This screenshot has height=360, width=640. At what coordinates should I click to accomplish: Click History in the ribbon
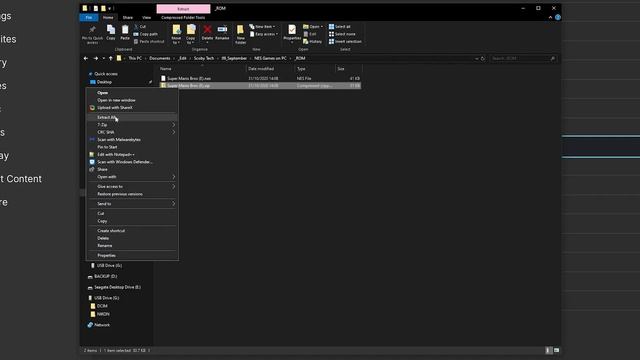[313, 42]
